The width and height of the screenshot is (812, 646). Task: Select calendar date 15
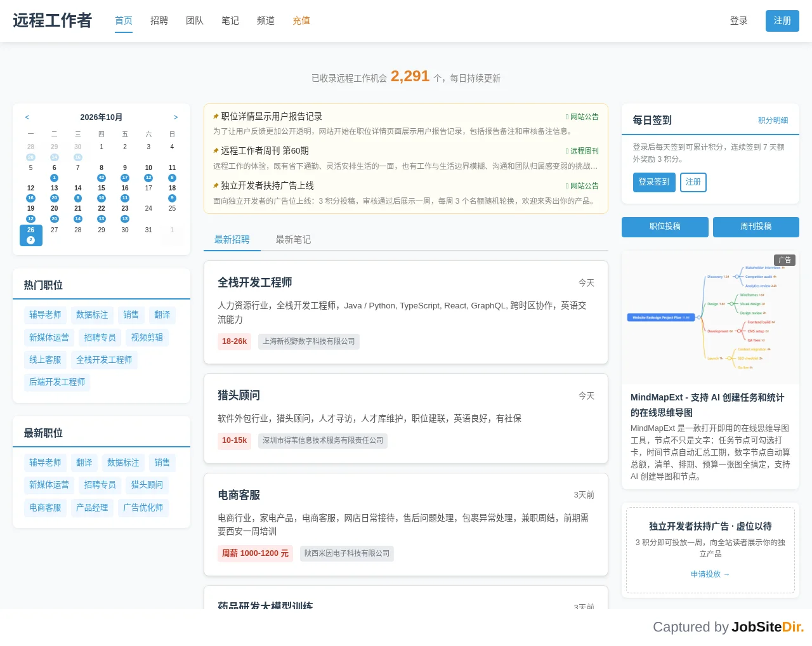(101, 193)
